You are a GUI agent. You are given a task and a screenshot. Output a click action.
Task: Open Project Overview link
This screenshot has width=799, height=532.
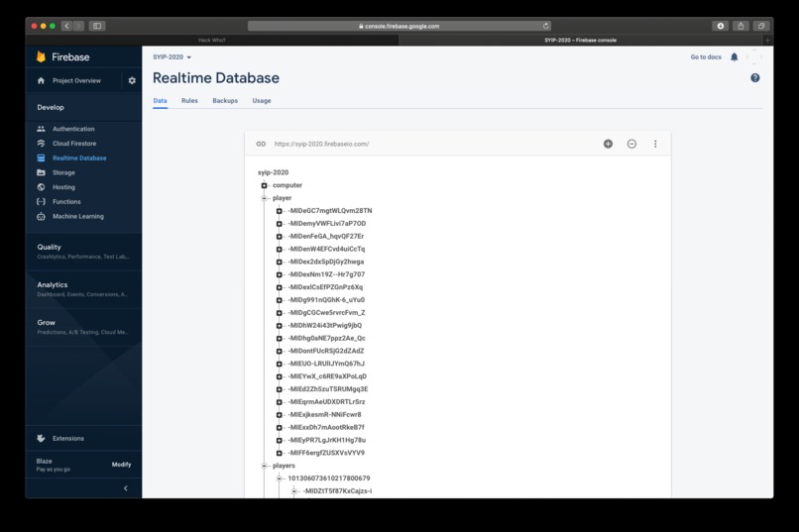click(76, 80)
